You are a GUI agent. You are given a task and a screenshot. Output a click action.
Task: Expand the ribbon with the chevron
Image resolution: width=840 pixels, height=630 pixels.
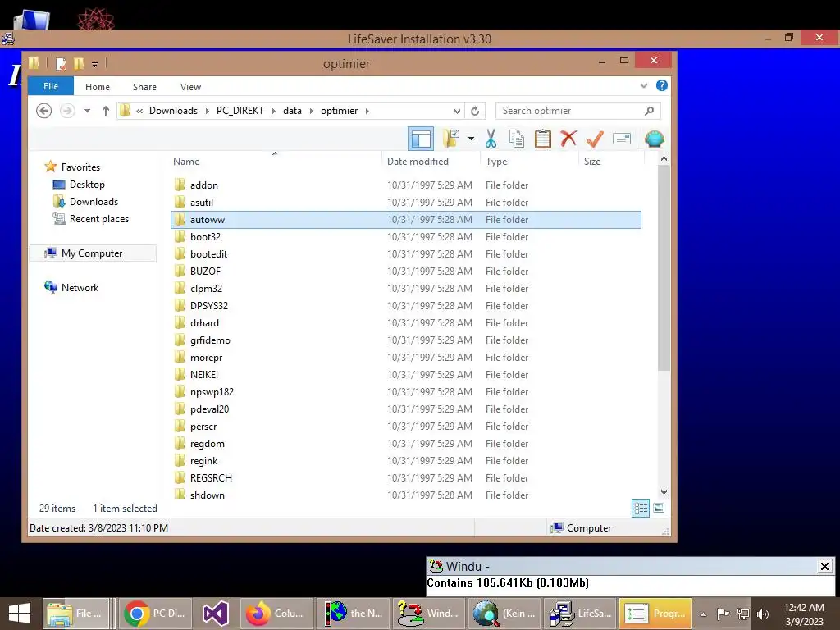tap(643, 85)
